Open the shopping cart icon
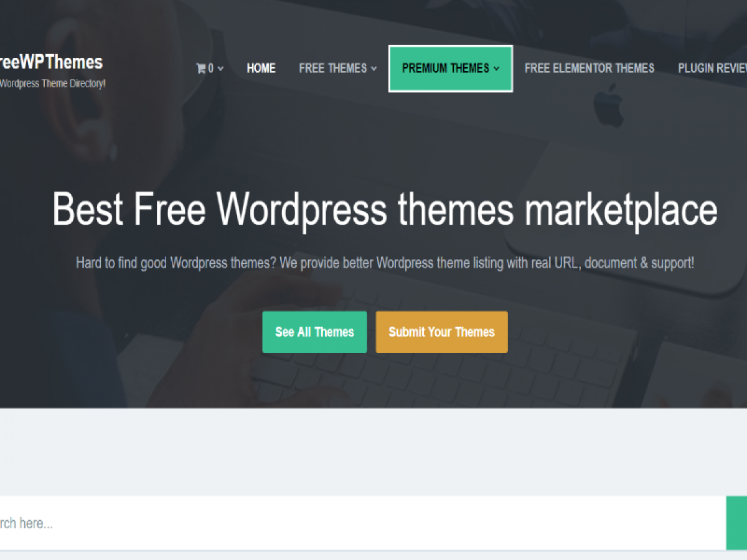747x560 pixels. [200, 68]
